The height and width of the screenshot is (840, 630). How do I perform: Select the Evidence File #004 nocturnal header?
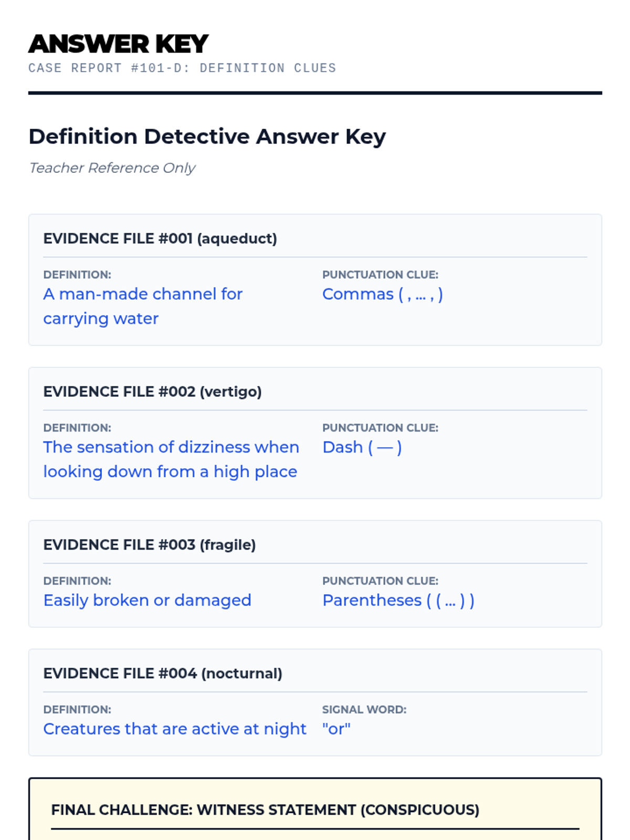[x=162, y=674]
